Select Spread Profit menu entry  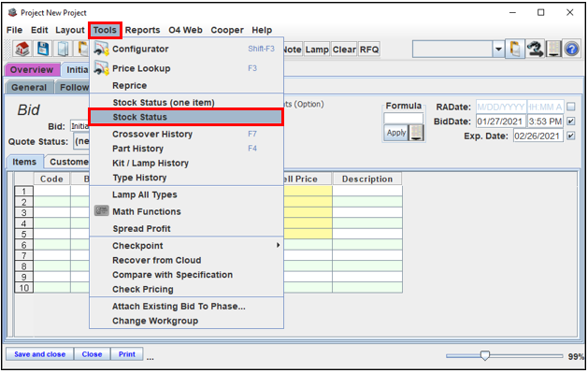pos(186,228)
